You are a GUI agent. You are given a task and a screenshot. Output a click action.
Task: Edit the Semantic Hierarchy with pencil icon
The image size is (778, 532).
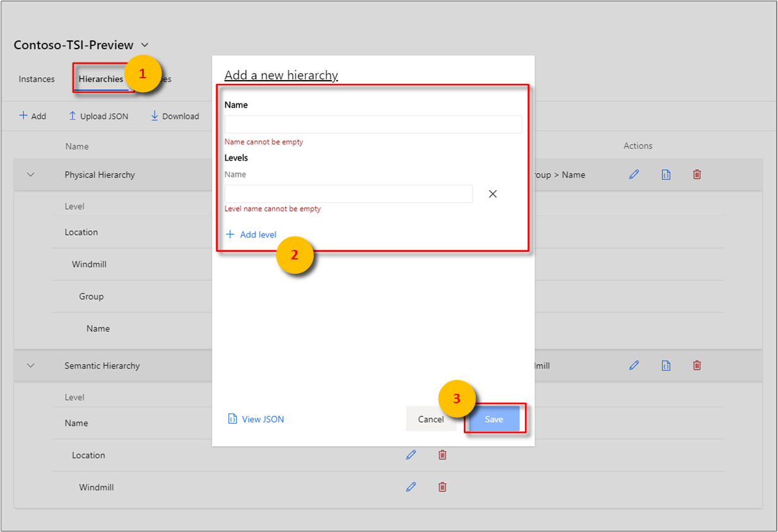(634, 365)
